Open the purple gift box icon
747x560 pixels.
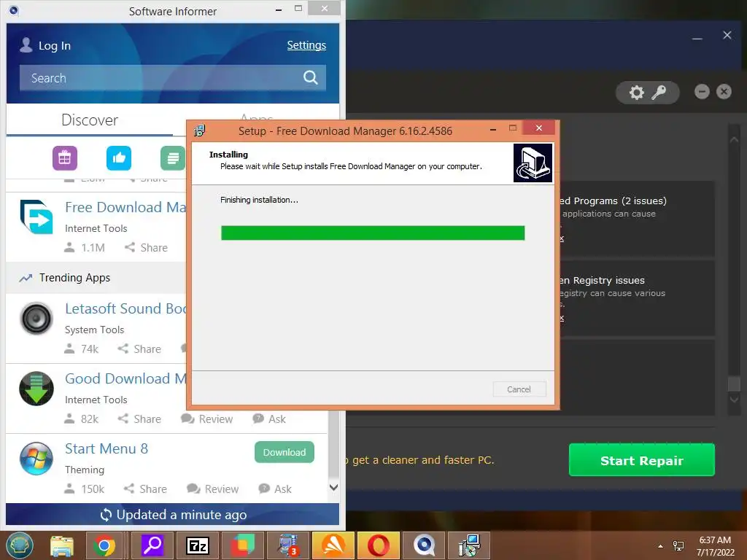[x=65, y=158]
